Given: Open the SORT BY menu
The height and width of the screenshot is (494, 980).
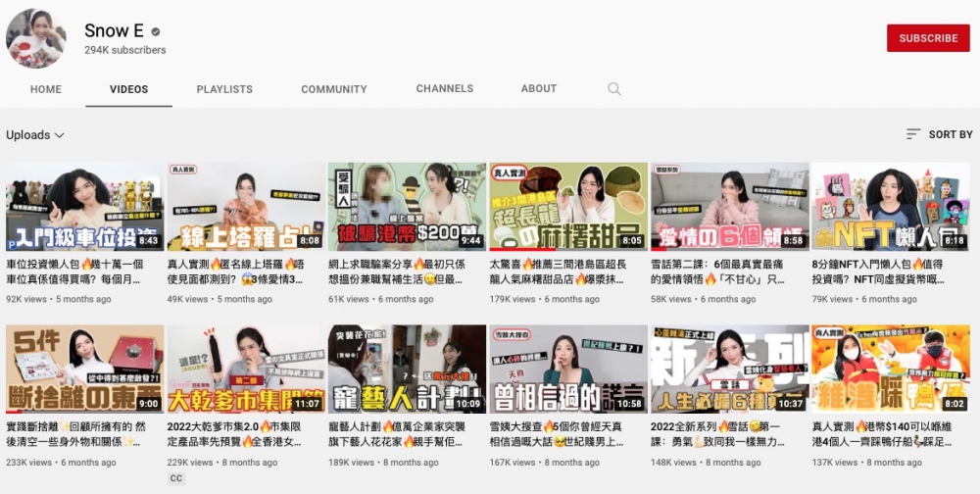Looking at the screenshot, I should [x=950, y=134].
